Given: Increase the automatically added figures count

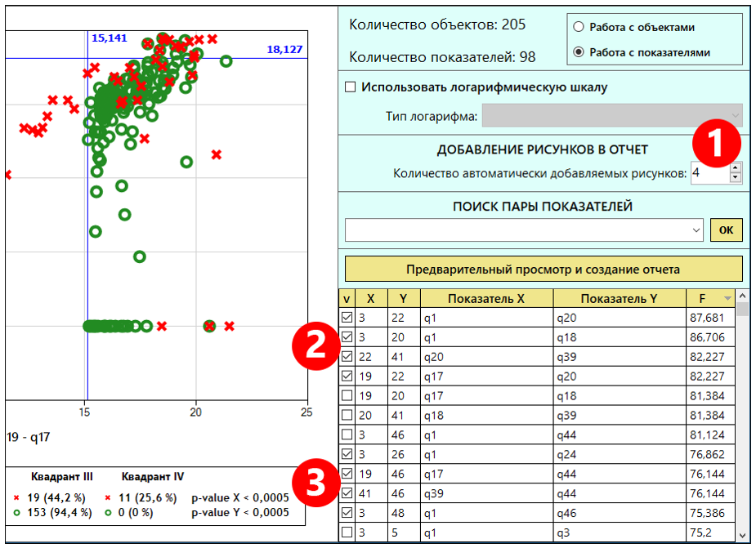Looking at the screenshot, I should tap(735, 168).
